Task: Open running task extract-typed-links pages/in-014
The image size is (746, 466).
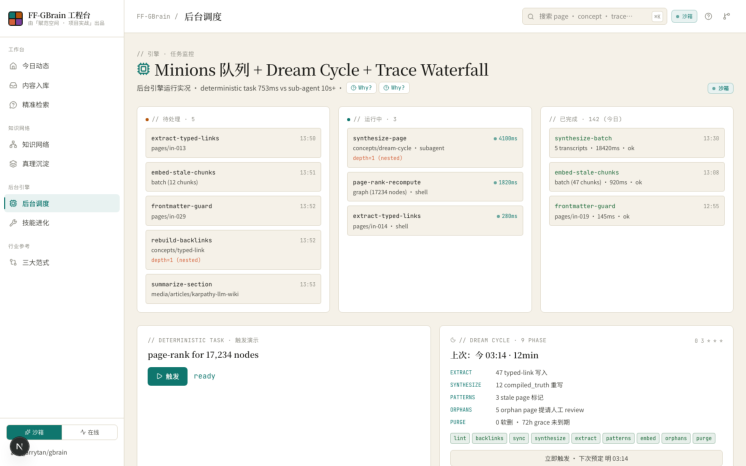Action: [x=435, y=221]
